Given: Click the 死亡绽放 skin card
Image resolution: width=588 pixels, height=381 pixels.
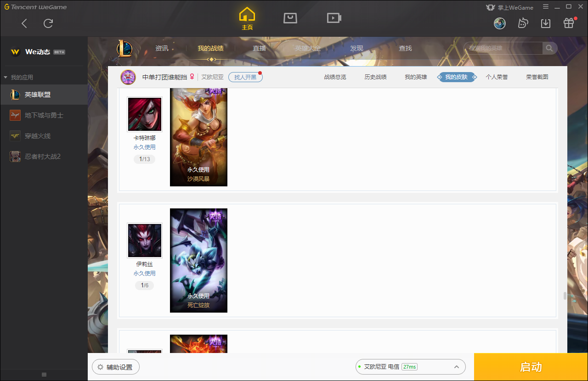Looking at the screenshot, I should click(x=198, y=260).
